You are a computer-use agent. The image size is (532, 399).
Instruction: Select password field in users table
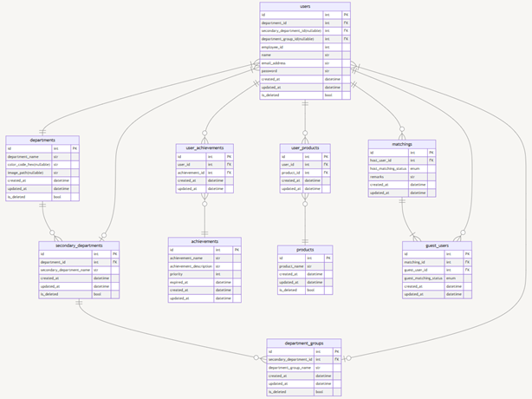click(305, 71)
